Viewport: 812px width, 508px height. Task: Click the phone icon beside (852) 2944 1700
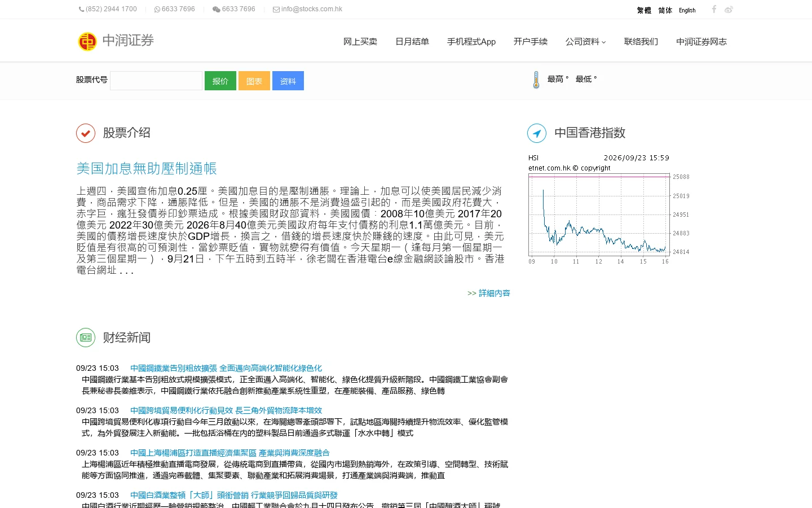pyautogui.click(x=82, y=9)
